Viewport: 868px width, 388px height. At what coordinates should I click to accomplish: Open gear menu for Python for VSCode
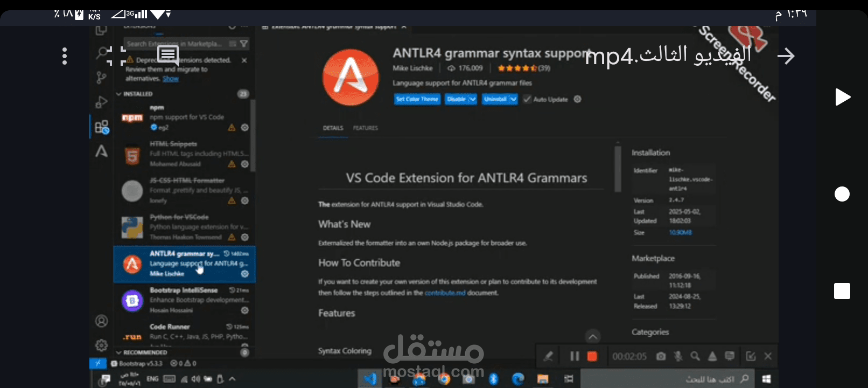click(244, 237)
